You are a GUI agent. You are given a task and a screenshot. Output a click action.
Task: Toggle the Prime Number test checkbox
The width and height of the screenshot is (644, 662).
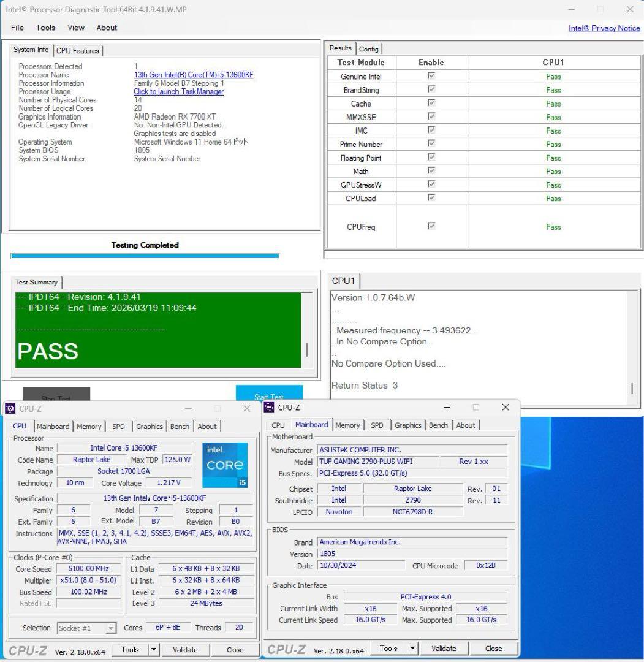click(431, 143)
